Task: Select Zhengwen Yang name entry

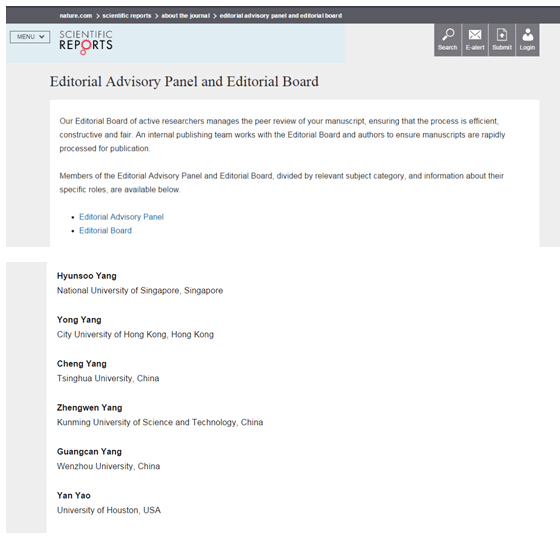Action: tap(90, 408)
